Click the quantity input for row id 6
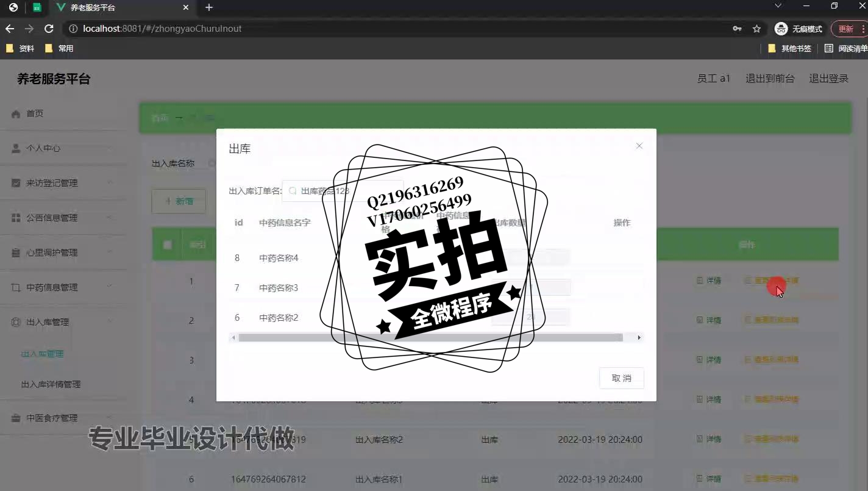Screen dimensions: 868x491 point(531,317)
